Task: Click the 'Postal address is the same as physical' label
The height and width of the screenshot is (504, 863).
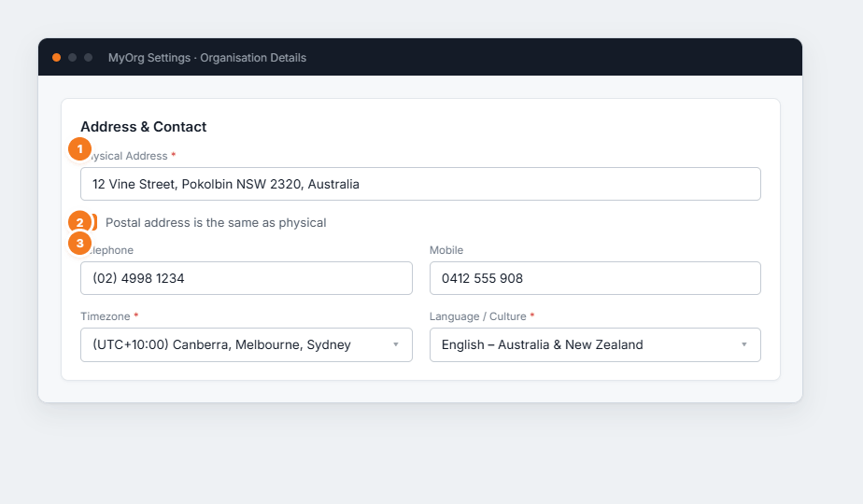Action: [x=216, y=223]
